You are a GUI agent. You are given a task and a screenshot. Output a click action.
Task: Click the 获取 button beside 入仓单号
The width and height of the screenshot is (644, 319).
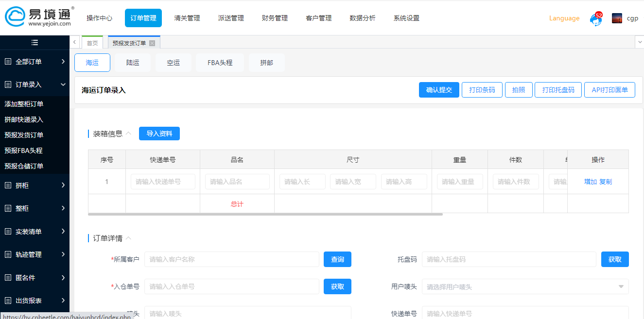338,286
